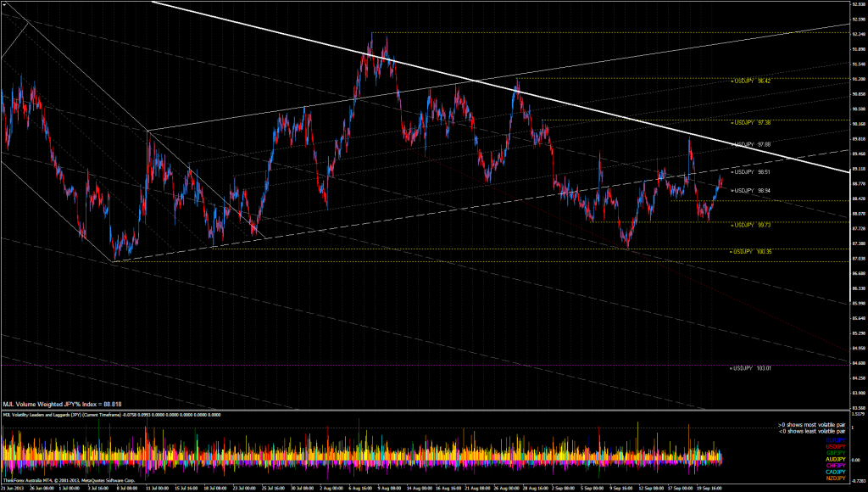Click the 1.5179 indicator scale value
868x492 pixels.
pos(859,414)
